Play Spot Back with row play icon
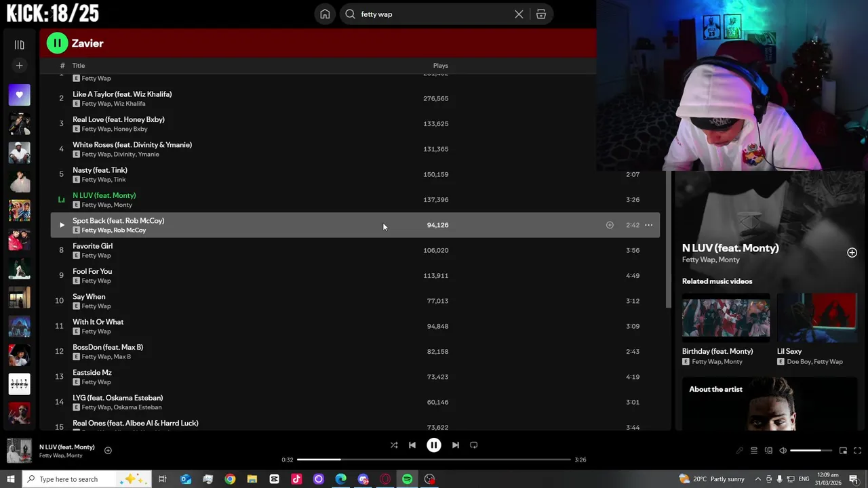The height and width of the screenshot is (488, 868). coord(62,225)
